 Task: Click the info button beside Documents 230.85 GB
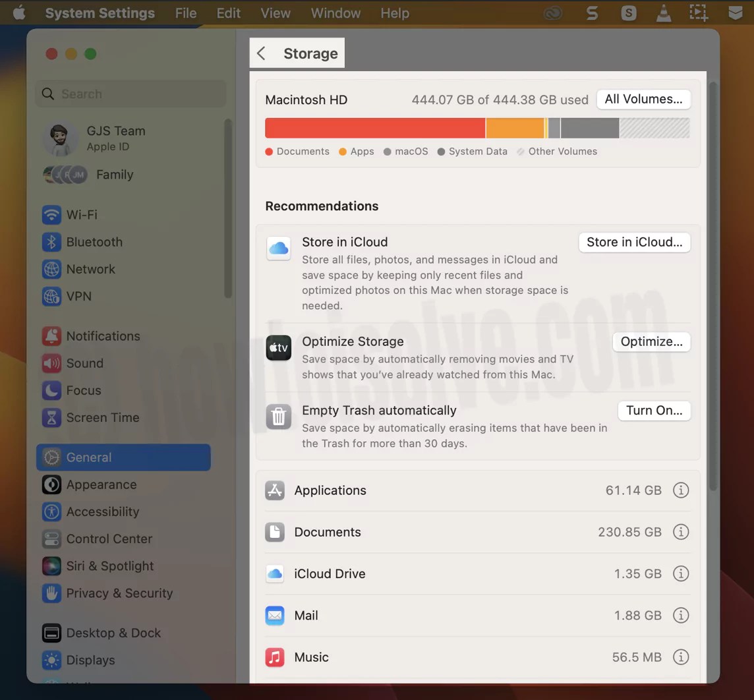[x=681, y=532]
